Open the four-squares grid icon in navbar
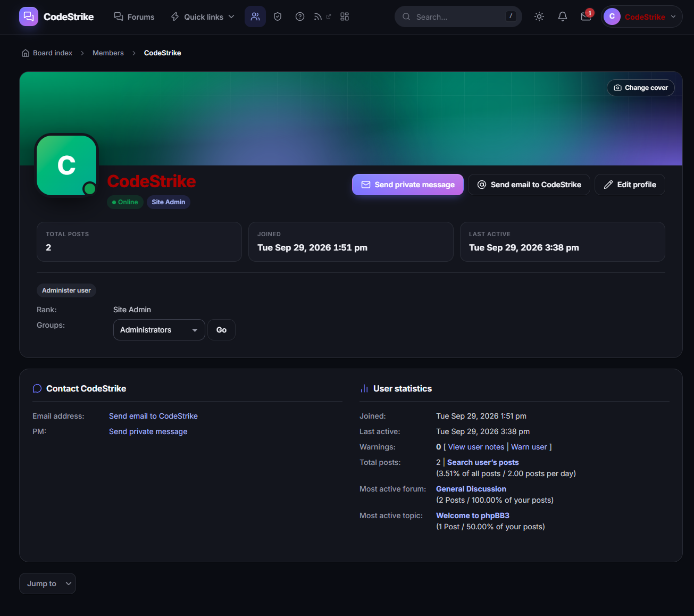Viewport: 694px width, 616px height. (x=345, y=16)
